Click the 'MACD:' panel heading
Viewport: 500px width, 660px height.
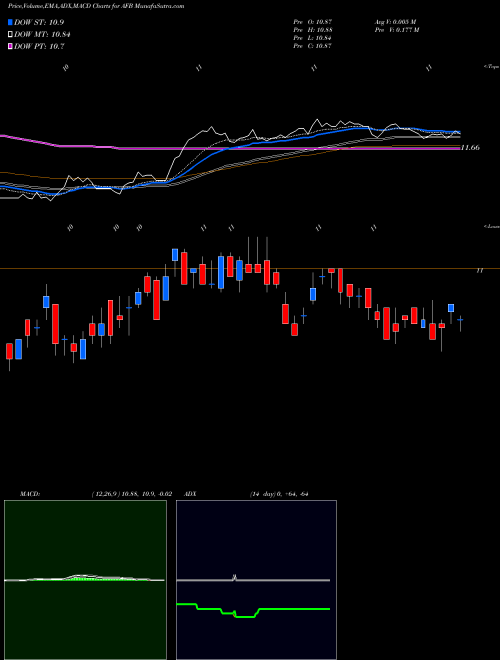coord(30,494)
